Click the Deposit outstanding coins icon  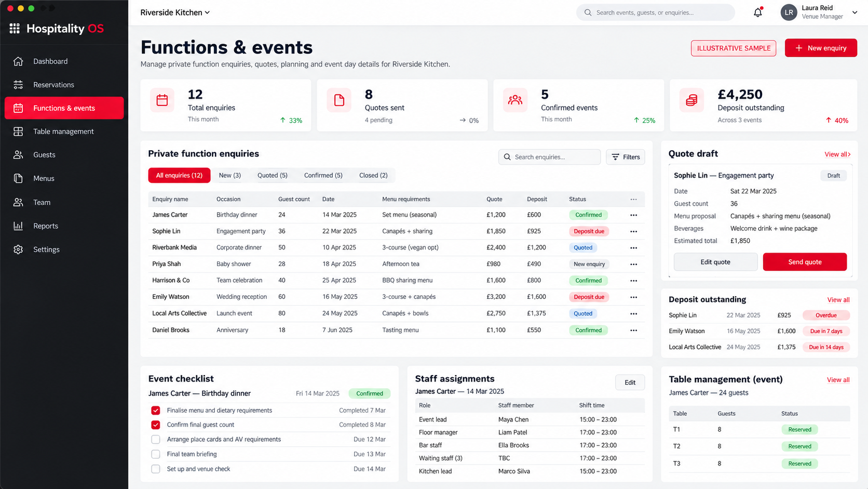coord(691,100)
